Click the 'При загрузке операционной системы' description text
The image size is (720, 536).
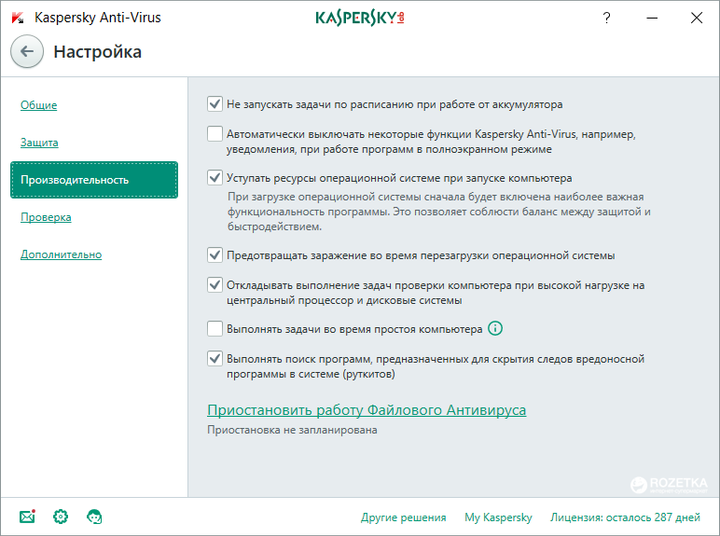pos(439,211)
